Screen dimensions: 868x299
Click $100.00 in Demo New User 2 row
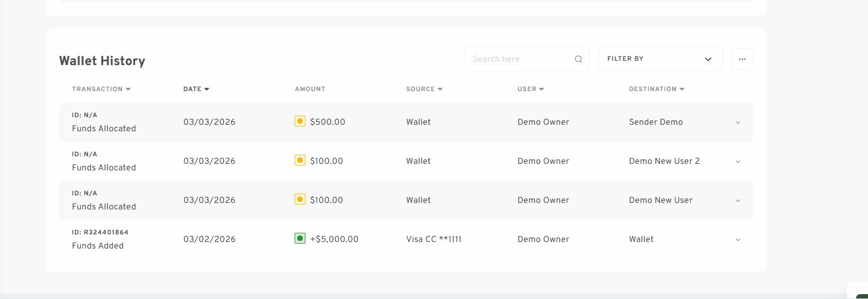coord(327,161)
